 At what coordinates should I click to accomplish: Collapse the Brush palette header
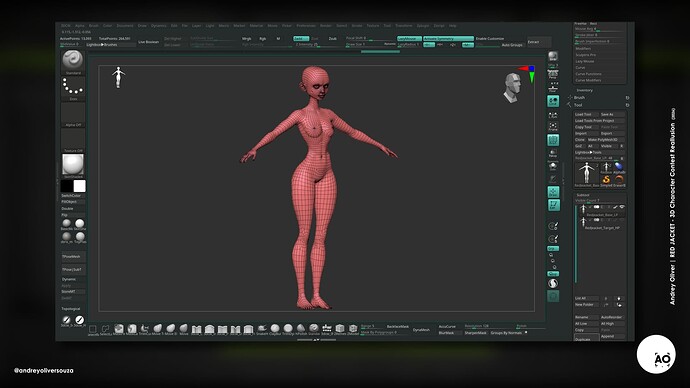click(580, 98)
